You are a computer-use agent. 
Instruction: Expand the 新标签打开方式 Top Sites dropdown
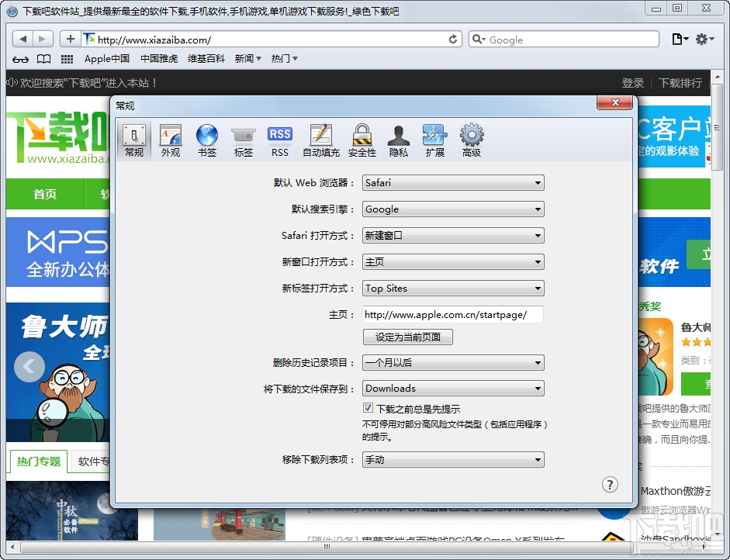453,288
